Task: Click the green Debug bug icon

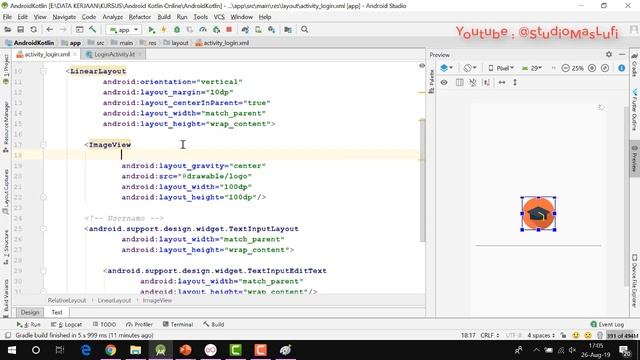Action: [x=177, y=29]
